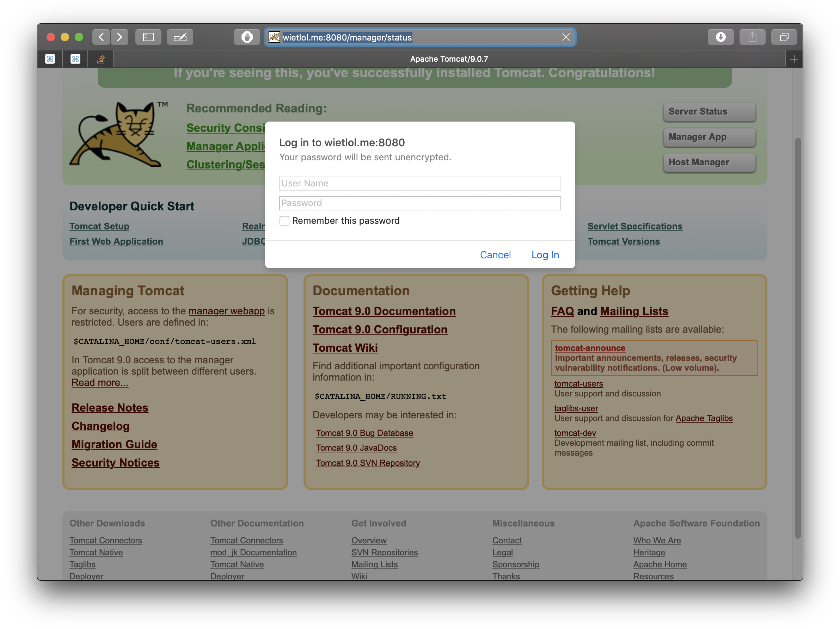Open Migration Guide link
Image resolution: width=840 pixels, height=629 pixels.
pos(114,444)
